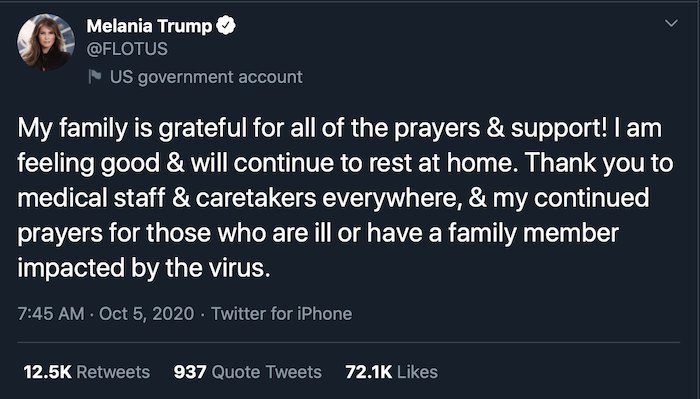
Task: Expand the tweet options chevron
Action: tap(671, 23)
